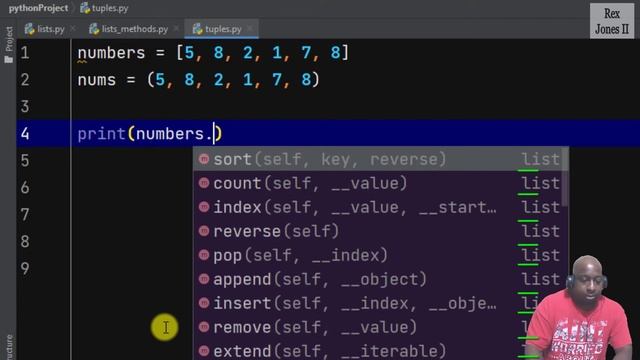Open the Project tool window sidebar

[x=9, y=44]
